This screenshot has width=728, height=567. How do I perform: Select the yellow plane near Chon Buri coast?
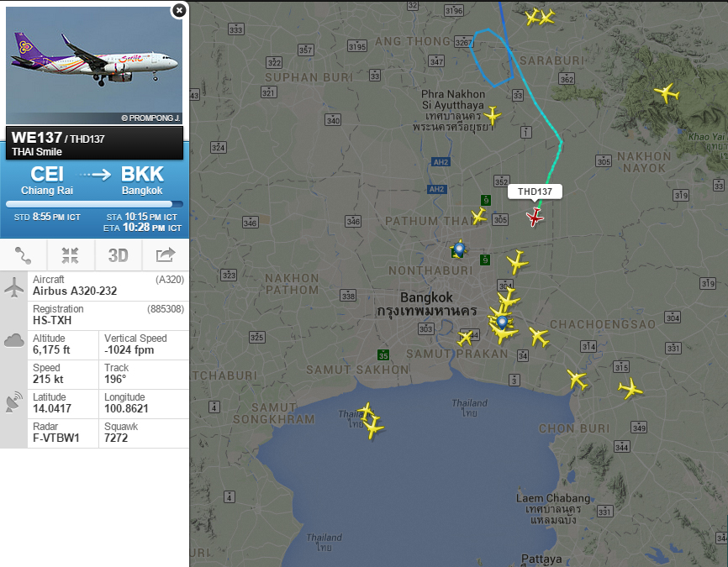point(578,380)
